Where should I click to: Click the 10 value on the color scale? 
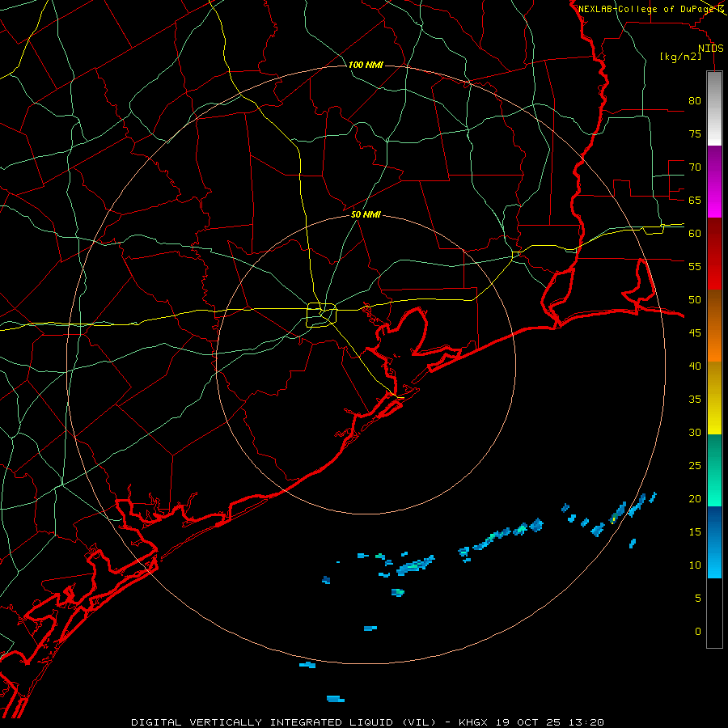695,565
